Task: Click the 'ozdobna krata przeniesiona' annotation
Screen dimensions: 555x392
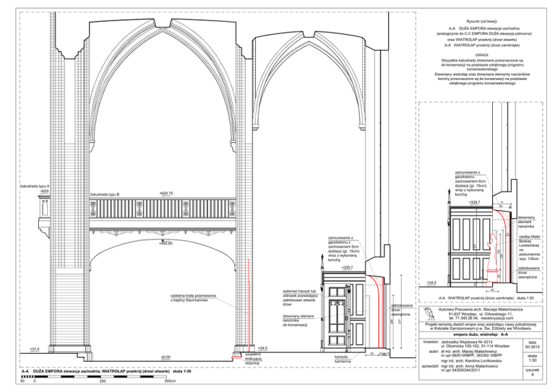Action: 189,297
